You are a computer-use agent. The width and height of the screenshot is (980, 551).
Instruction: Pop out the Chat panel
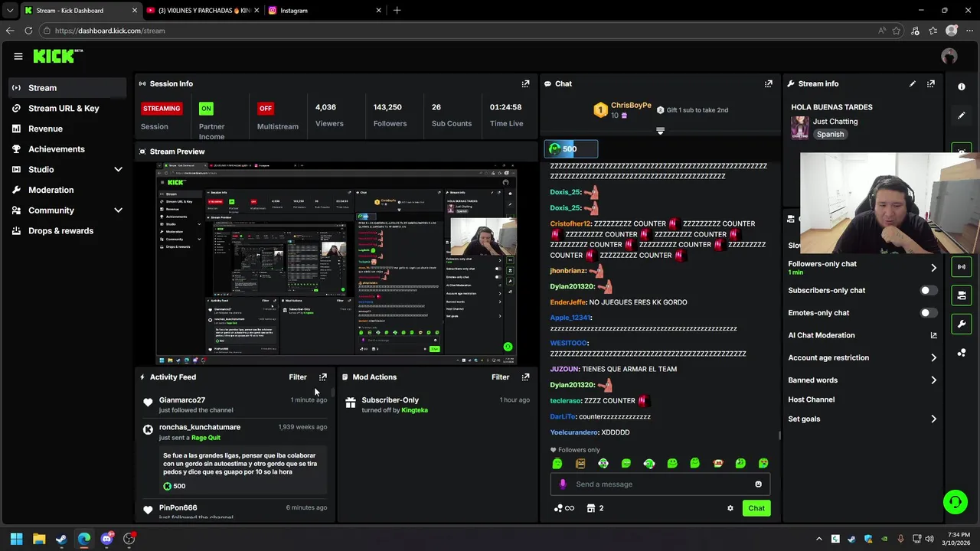point(768,83)
